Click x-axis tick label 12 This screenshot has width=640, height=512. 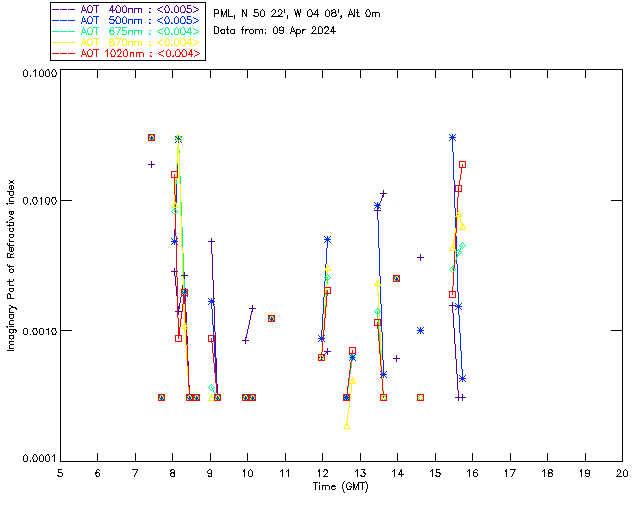322,473
